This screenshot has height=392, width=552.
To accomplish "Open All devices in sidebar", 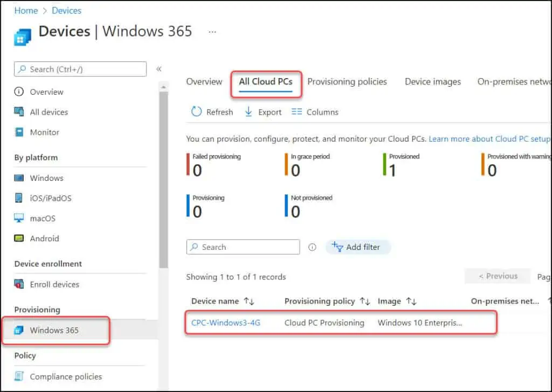I will pos(49,112).
